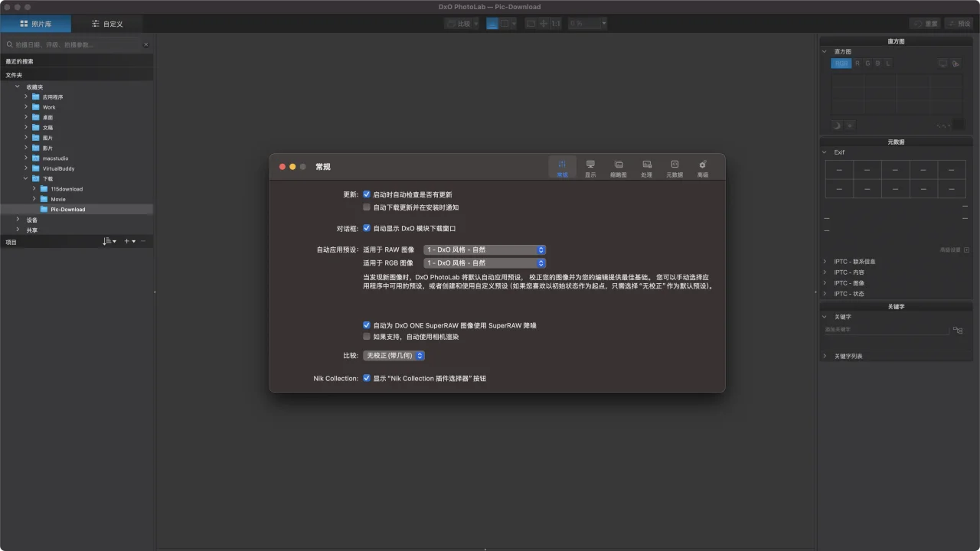Open the 常规 preferences tab
Viewport: 980px width, 551px height.
click(x=563, y=168)
